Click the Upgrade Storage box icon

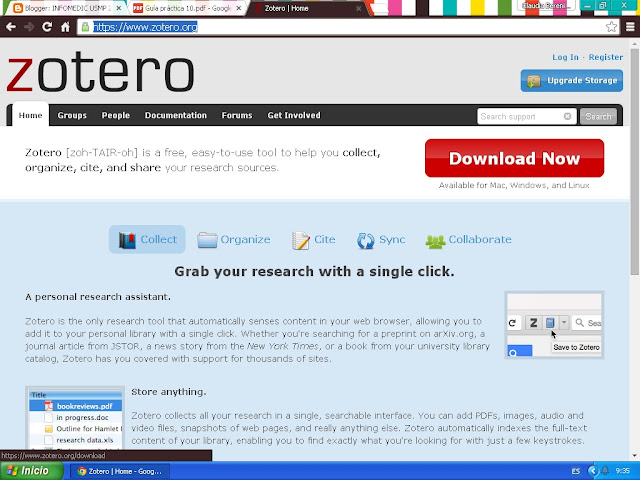[533, 81]
